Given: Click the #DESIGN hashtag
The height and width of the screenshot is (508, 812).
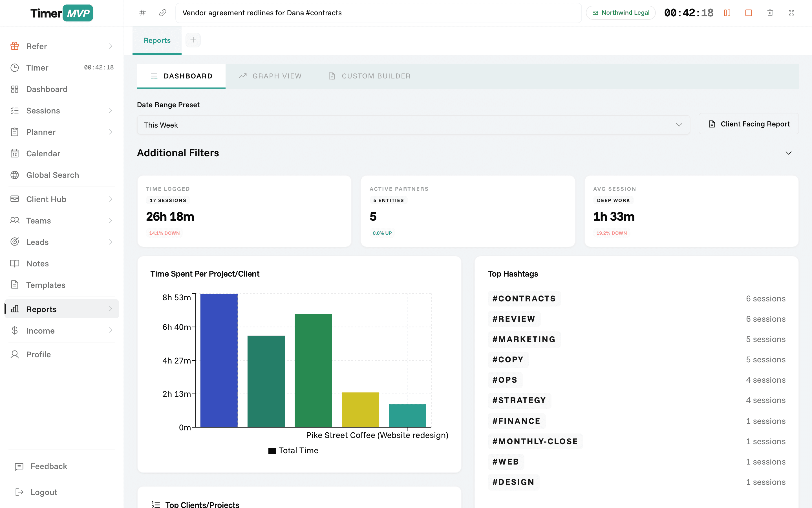Looking at the screenshot, I should click(513, 482).
